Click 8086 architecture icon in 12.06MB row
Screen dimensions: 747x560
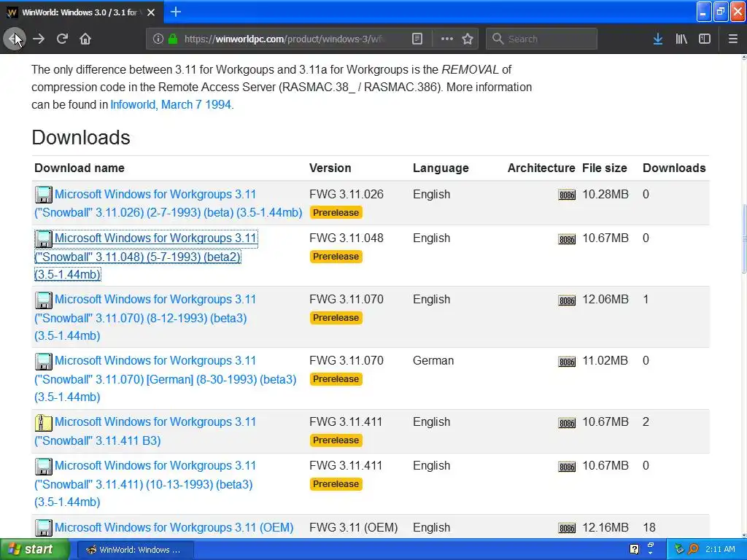(566, 300)
